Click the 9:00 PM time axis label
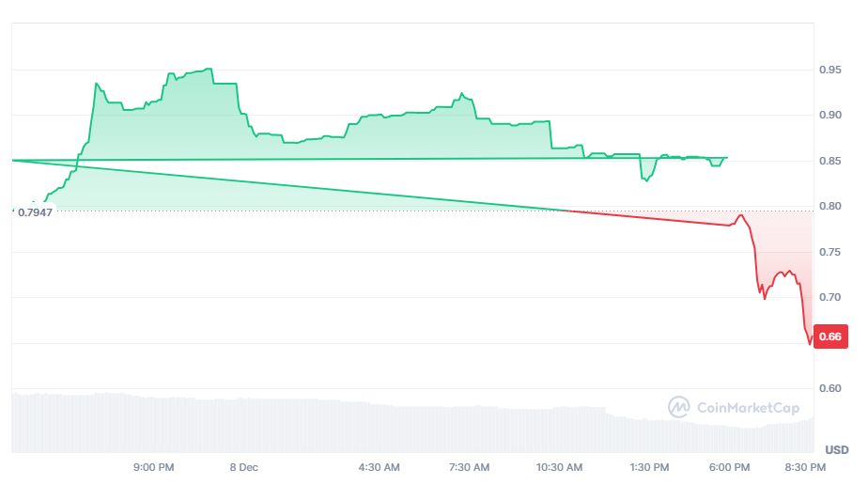 [x=153, y=467]
